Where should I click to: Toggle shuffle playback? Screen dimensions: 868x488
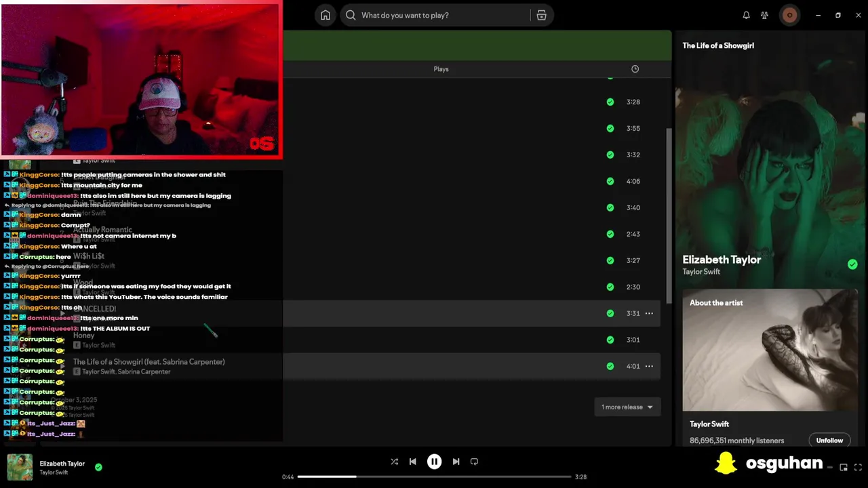tap(394, 462)
